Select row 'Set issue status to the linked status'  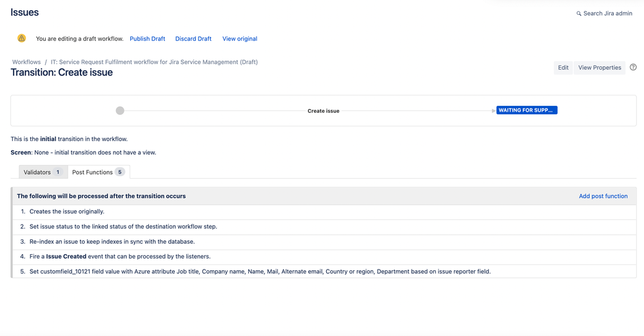(x=324, y=227)
